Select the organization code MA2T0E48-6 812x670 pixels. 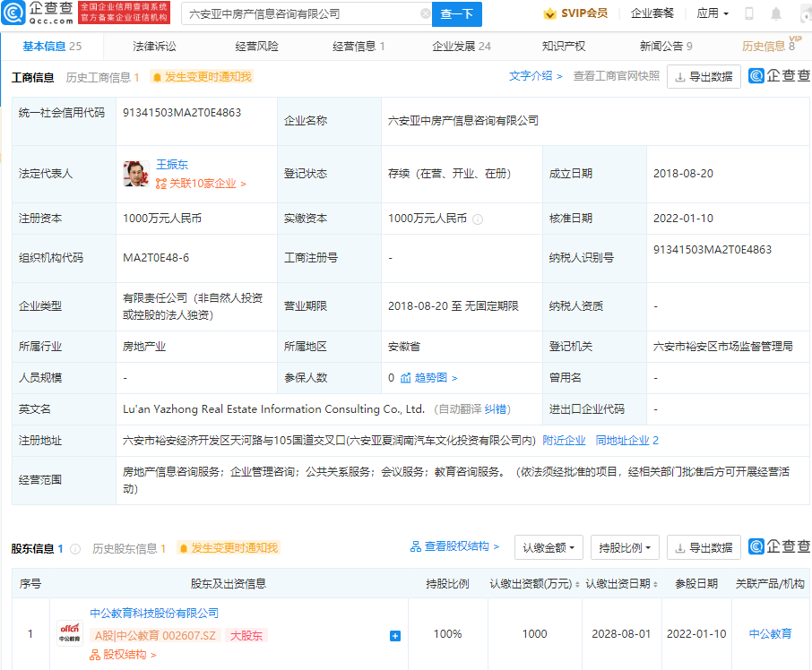click(156, 258)
